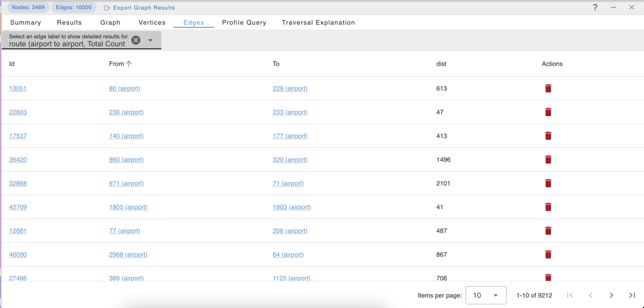Open airport 229 from the To column
Screen dimensions: 644x308
click(289, 89)
